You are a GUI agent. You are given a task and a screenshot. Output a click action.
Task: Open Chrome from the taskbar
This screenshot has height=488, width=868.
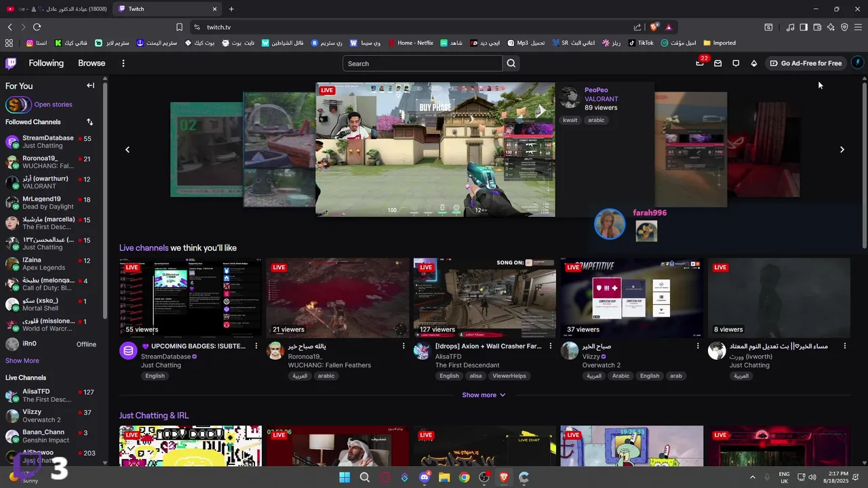464,477
